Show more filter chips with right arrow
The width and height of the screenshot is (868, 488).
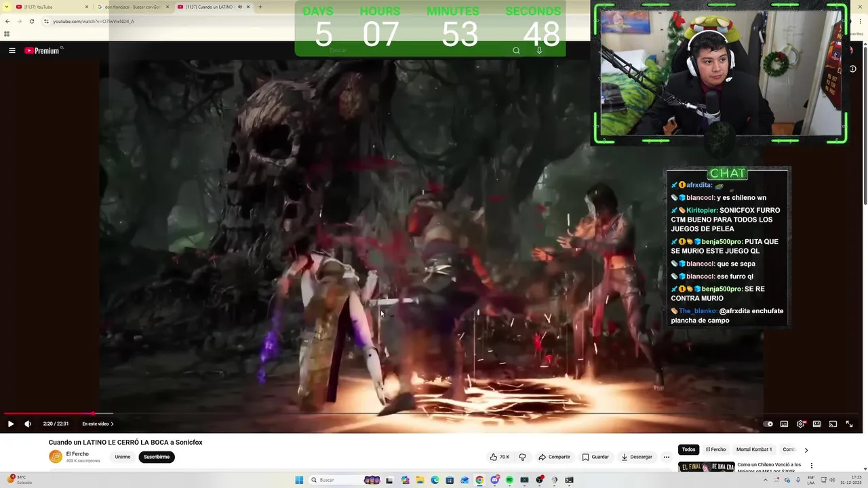click(x=806, y=450)
